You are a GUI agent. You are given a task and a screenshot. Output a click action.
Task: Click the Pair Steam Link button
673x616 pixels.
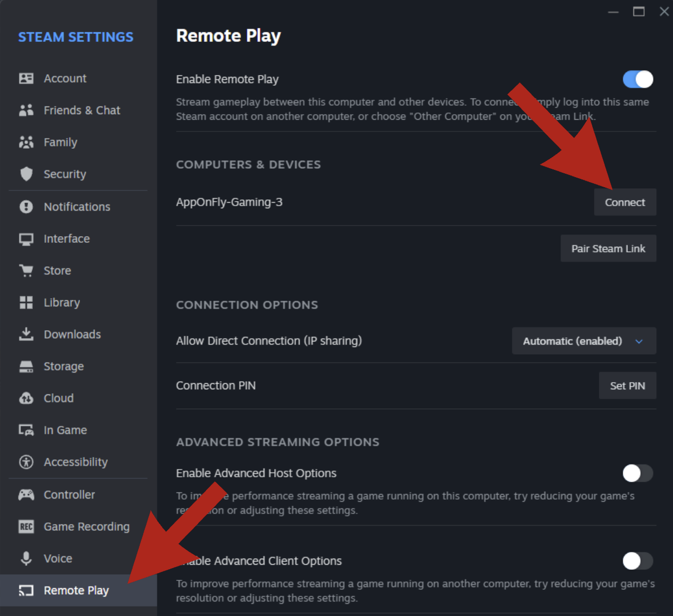[x=608, y=248]
